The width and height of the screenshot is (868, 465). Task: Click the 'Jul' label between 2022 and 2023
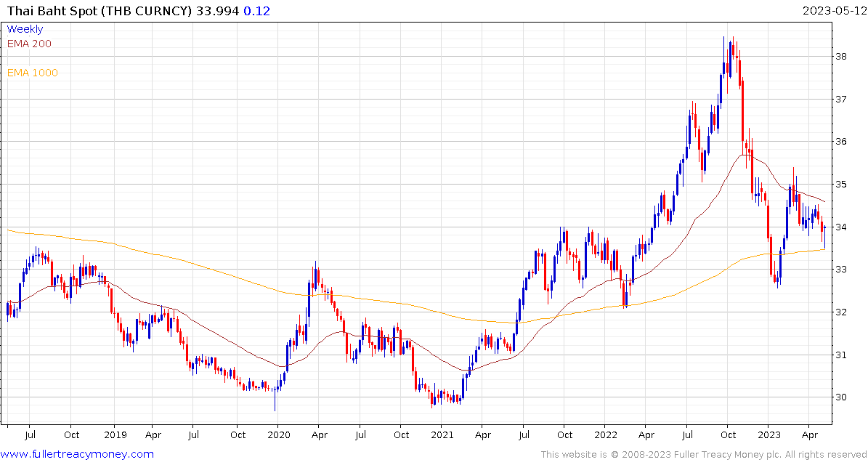coord(687,435)
